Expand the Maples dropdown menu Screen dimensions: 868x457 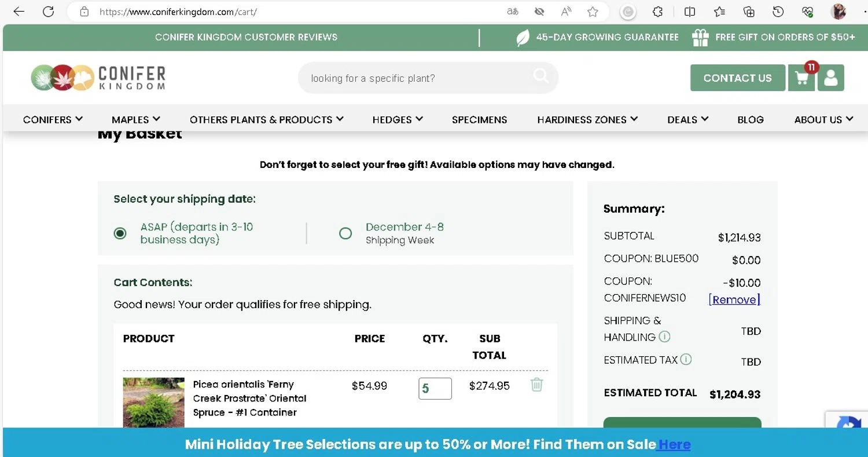pos(135,119)
